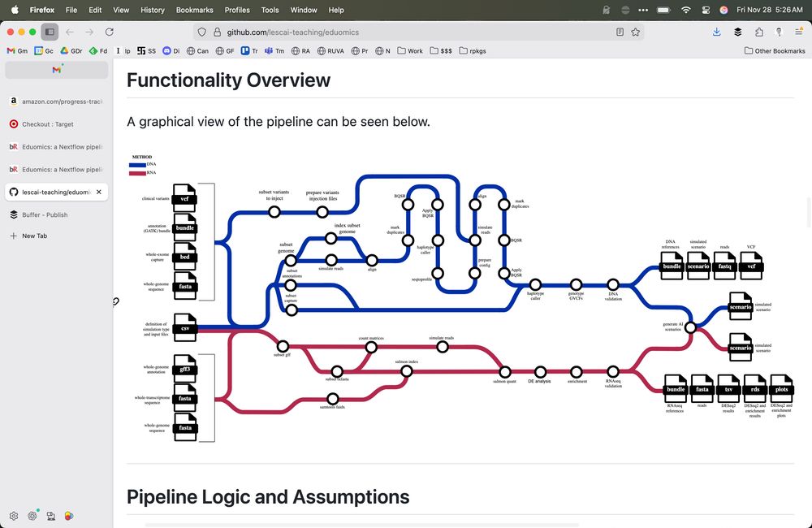Open the Pr bookmark
This screenshot has height=528, width=812.
pos(360,51)
